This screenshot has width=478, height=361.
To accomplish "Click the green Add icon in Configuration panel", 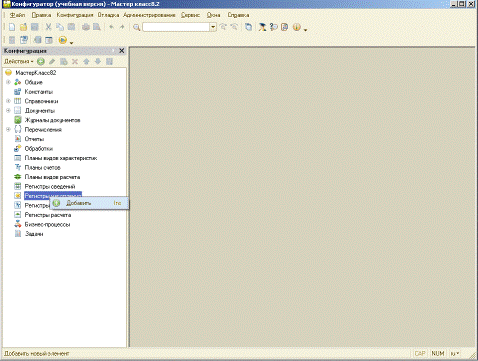I will [x=41, y=61].
